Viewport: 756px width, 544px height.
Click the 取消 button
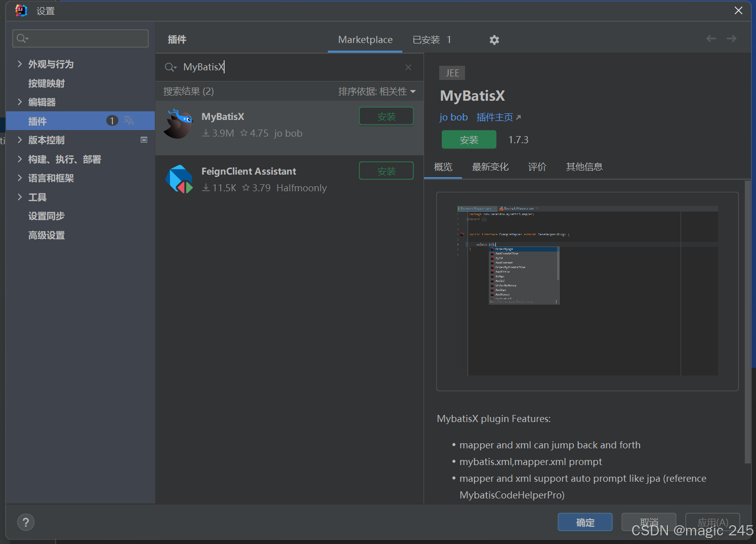[649, 522]
